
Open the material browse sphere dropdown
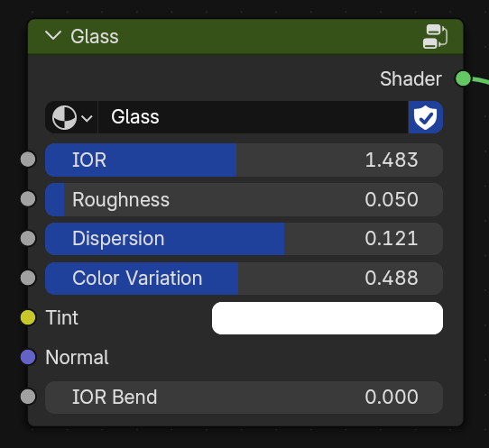click(72, 117)
